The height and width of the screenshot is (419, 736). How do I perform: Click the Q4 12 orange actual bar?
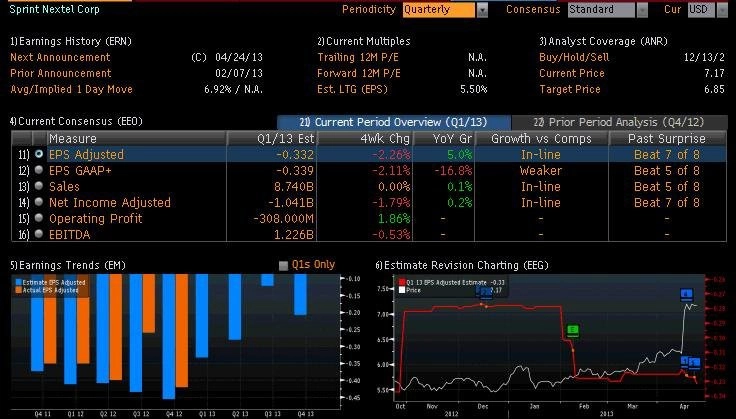[x=182, y=331]
